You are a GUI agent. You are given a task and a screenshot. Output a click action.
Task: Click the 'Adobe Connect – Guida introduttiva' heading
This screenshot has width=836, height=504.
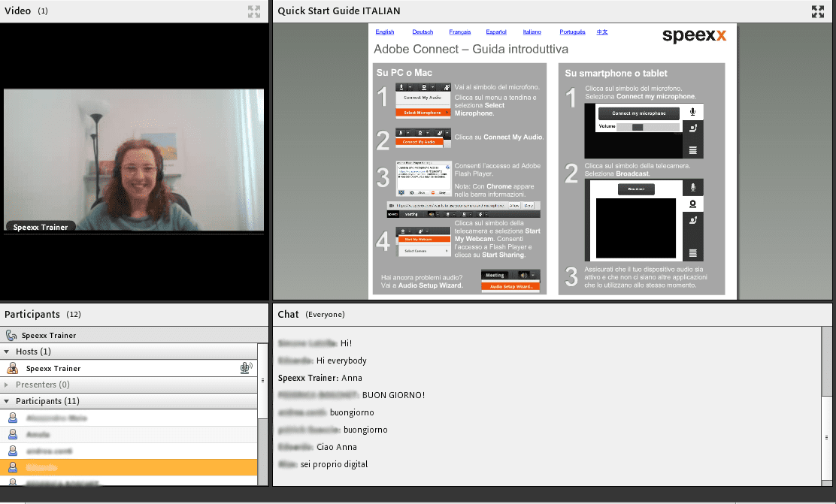(471, 49)
